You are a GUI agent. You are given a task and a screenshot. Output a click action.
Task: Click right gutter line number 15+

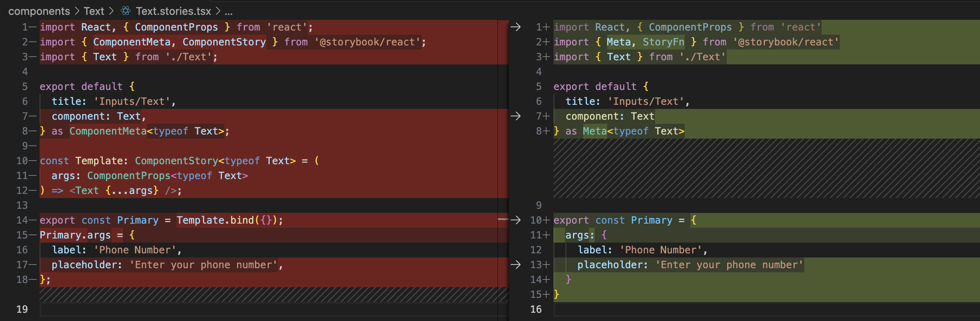pyautogui.click(x=540, y=295)
